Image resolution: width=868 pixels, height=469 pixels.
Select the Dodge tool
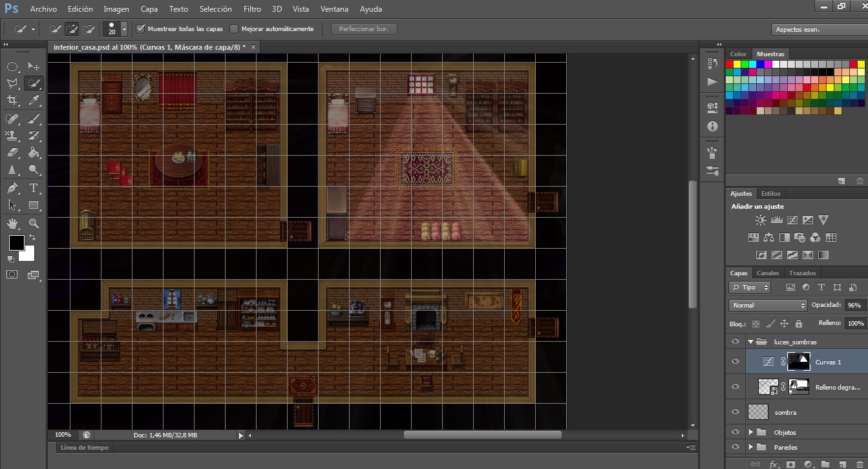pos(34,170)
